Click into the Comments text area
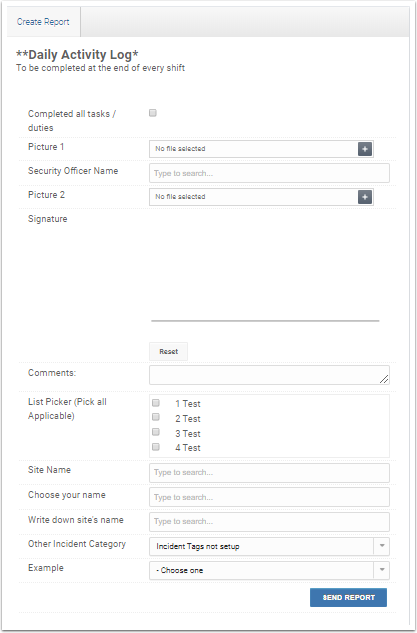 coord(269,375)
